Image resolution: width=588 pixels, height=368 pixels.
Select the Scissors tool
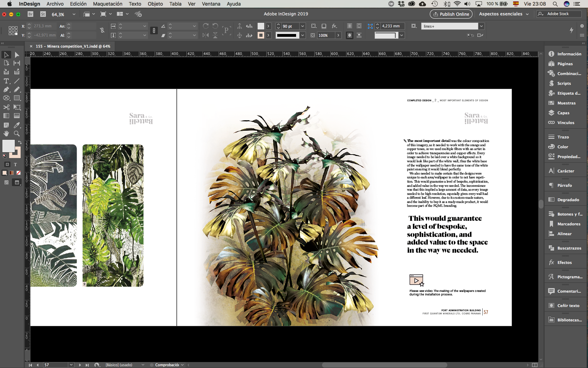[6, 107]
